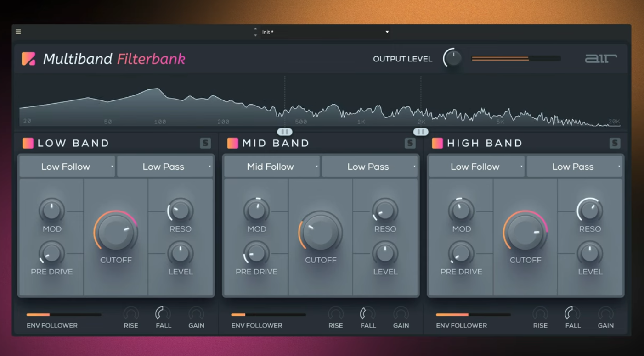The image size is (644, 356).
Task: Click the High Band PRE DRIVE knob
Action: [x=461, y=253]
